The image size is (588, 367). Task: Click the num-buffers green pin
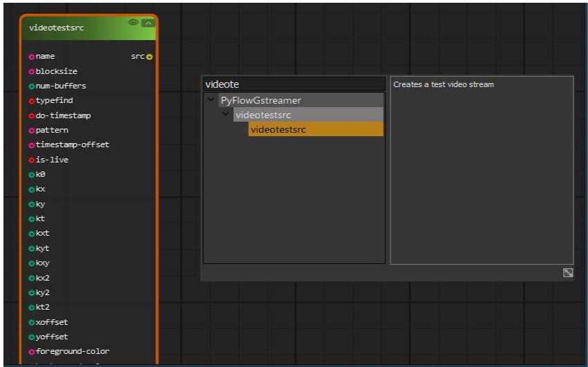pyautogui.click(x=32, y=86)
